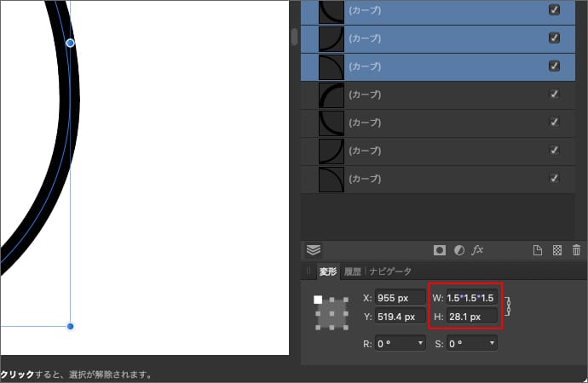This screenshot has width=588, height=383.
Task: Add a mask layer using the mask icon
Action: (x=440, y=250)
